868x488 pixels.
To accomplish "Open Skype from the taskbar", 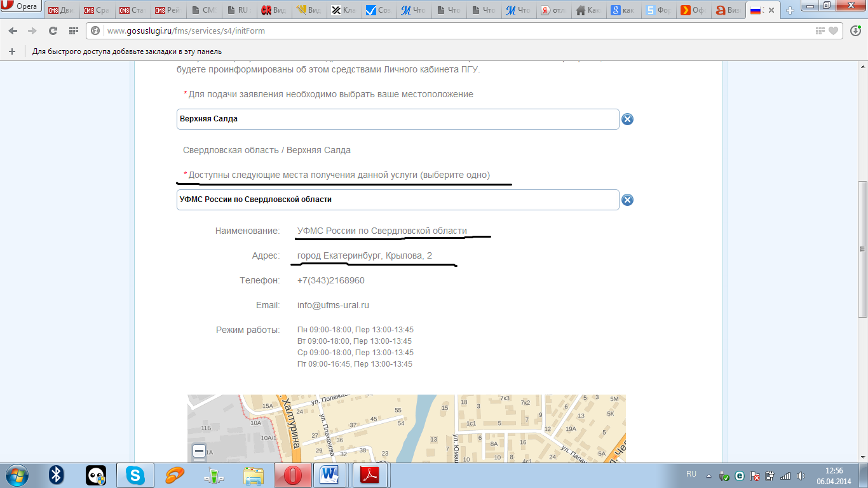I will [135, 475].
